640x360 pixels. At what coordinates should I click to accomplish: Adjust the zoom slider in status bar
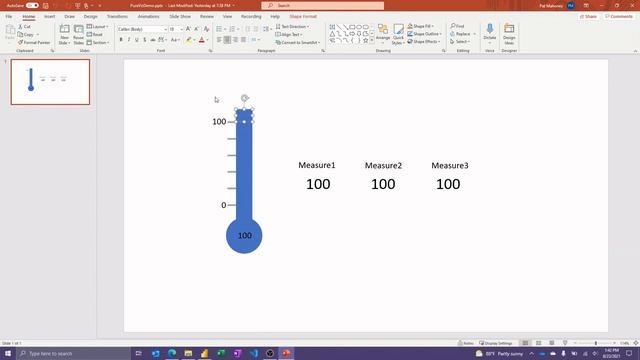point(596,343)
